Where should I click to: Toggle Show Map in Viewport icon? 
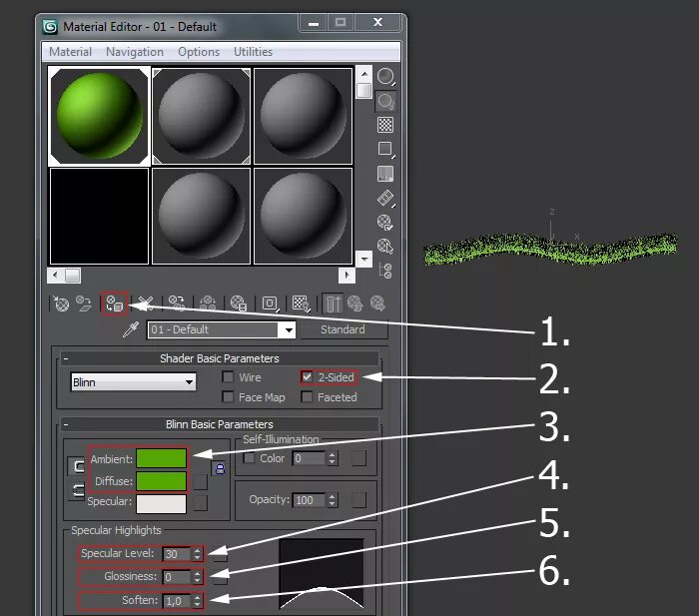pos(301,304)
